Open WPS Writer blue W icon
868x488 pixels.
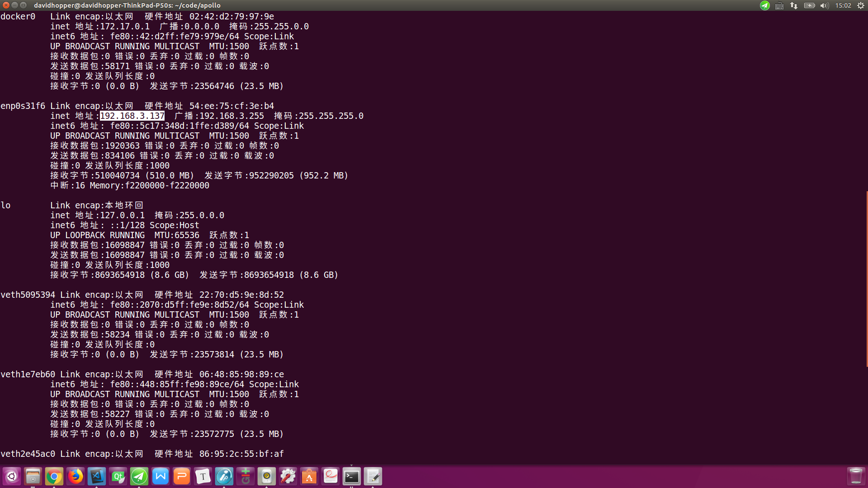point(160,476)
